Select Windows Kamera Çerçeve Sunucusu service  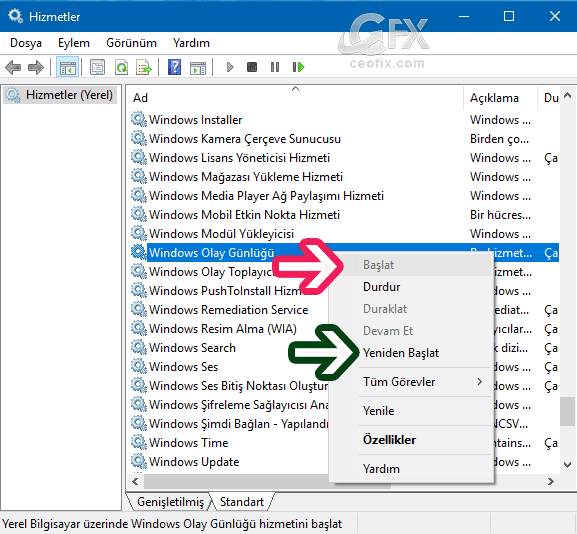[245, 139]
